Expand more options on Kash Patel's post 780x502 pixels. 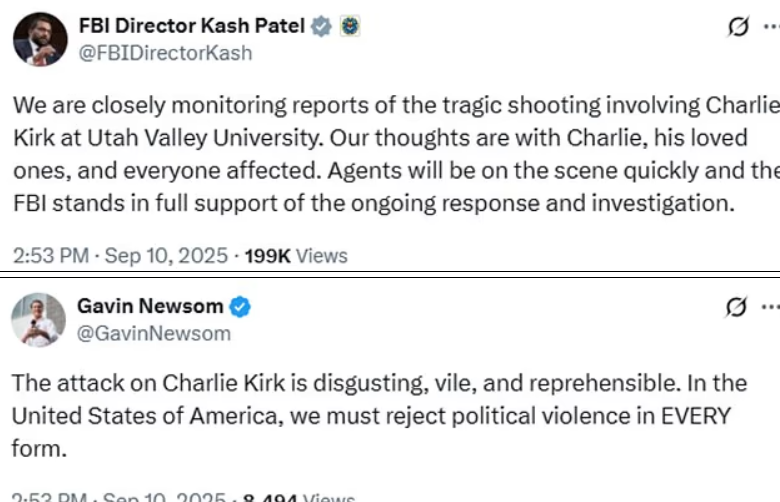(x=769, y=30)
